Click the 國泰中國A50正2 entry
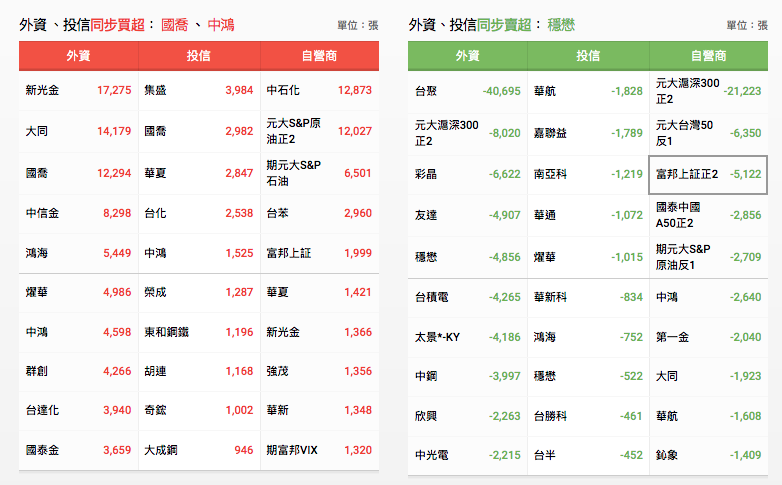 click(x=678, y=215)
